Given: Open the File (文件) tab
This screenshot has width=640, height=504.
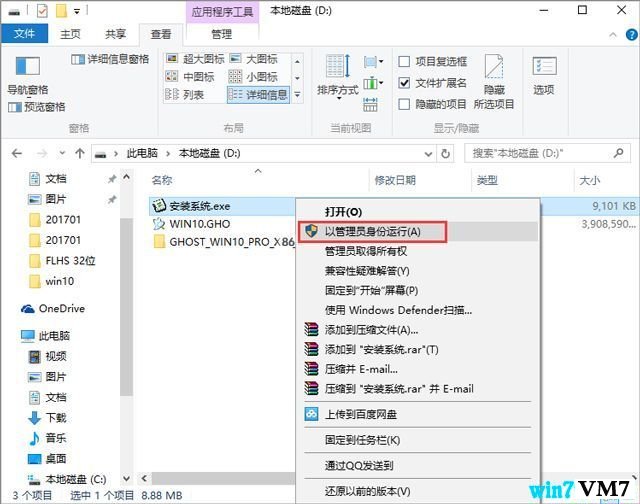Looking at the screenshot, I should [x=24, y=33].
